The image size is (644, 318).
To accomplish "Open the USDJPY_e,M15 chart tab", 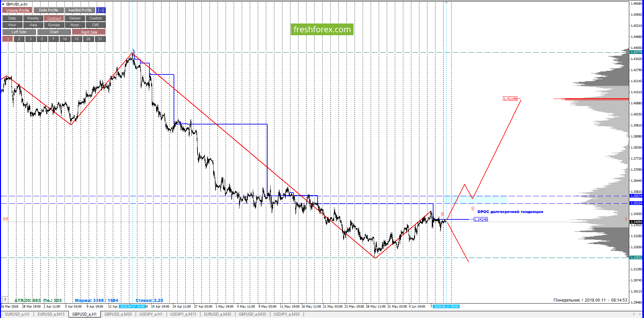I will [x=183, y=314].
